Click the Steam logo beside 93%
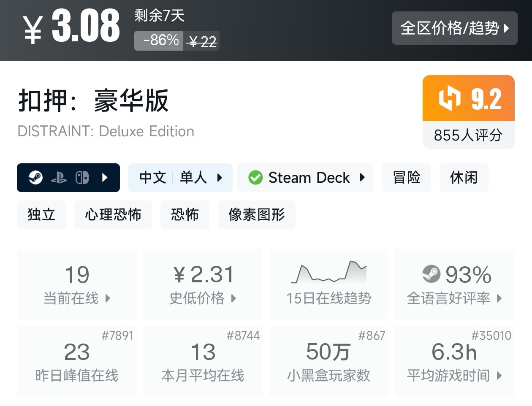Viewport: 532px width, 406px height. point(431,274)
